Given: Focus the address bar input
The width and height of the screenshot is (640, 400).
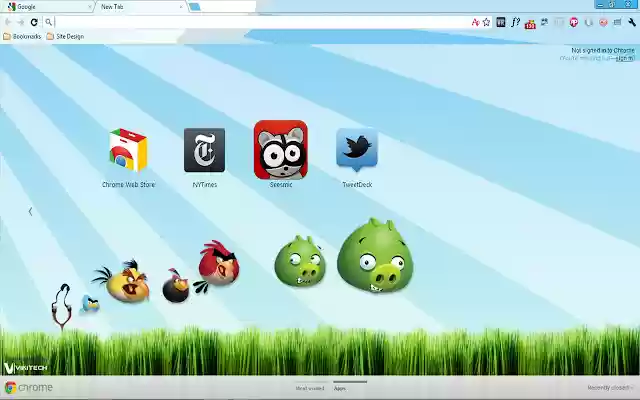Looking at the screenshot, I should coord(261,22).
